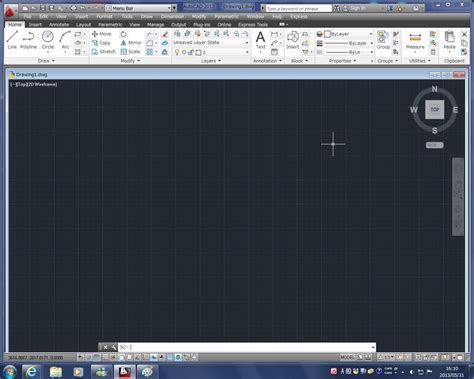This screenshot has width=474, height=379.
Task: Toggle the layer lock icon
Action: [x=191, y=52]
